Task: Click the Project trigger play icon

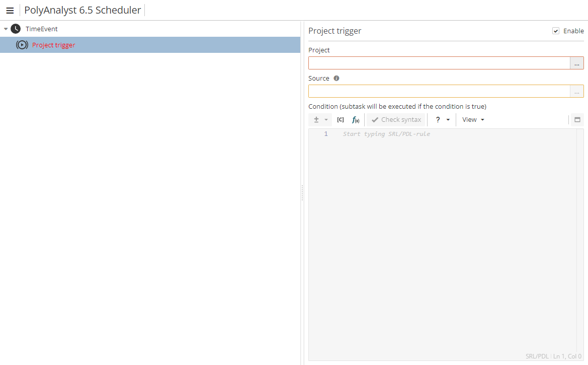Action: (22, 45)
